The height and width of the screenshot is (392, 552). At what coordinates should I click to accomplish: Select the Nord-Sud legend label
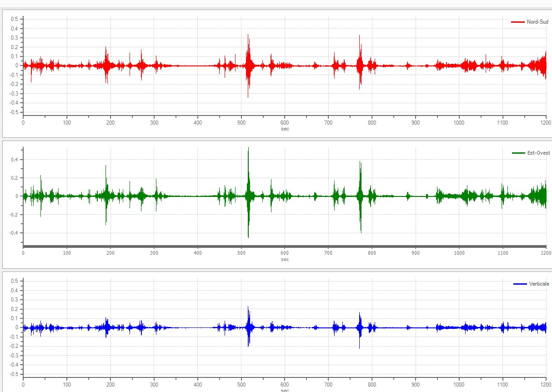tap(537, 22)
